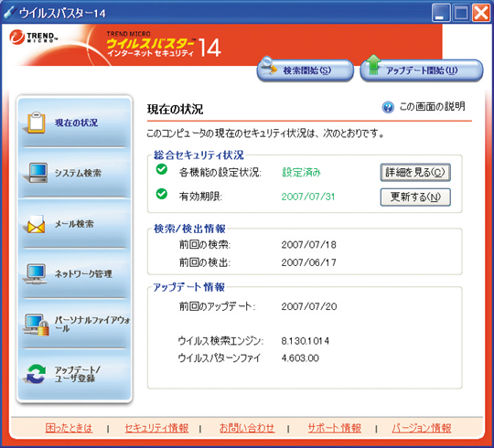Viewport: 494px width, 448px height.
Task: Open the アップデート/ユーザ登録 menu label
Action: pyautogui.click(x=78, y=374)
